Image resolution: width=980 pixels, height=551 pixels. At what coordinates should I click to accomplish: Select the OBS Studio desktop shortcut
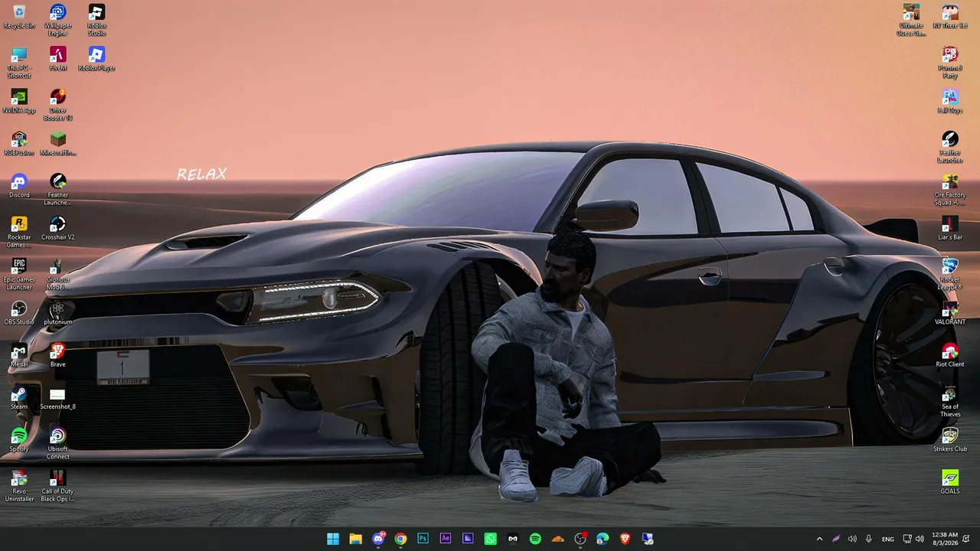(x=19, y=312)
